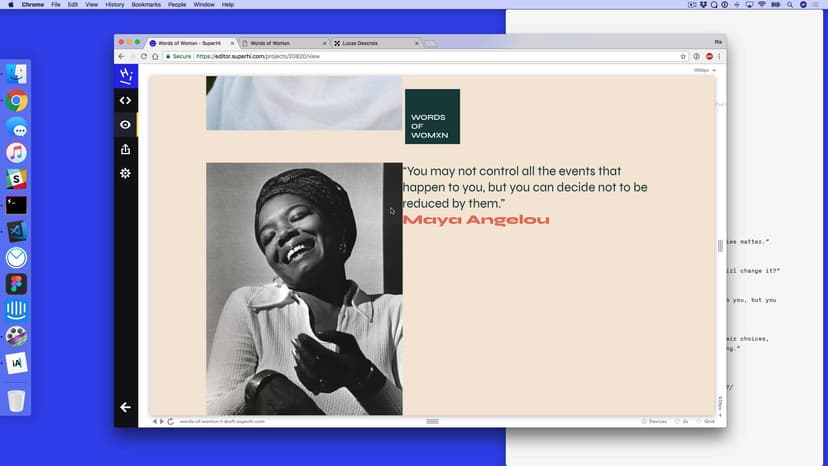Click the back arrow at sidebar bottom

coord(125,407)
